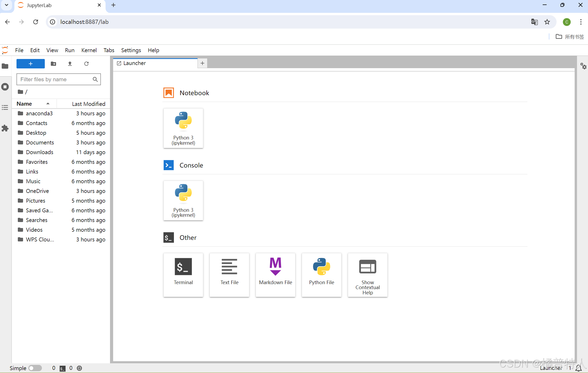Screen dimensions: 588x373
Task: Open the File menu
Action: point(19,50)
